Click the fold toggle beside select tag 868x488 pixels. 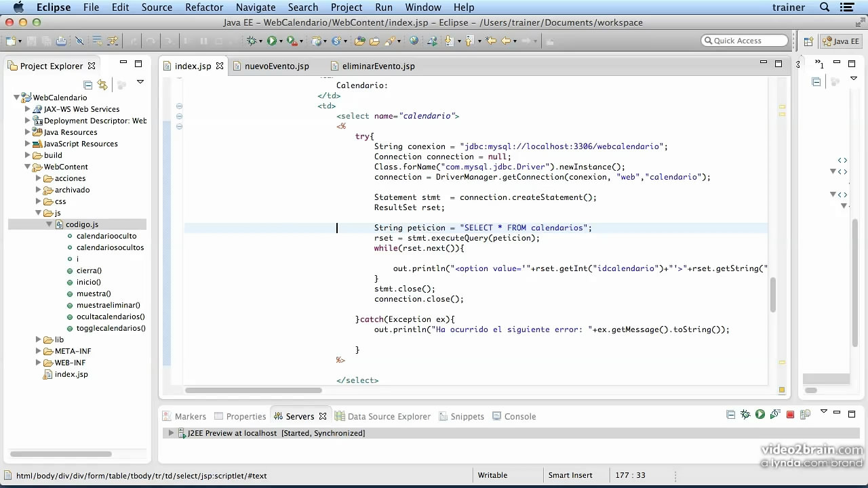tap(179, 116)
